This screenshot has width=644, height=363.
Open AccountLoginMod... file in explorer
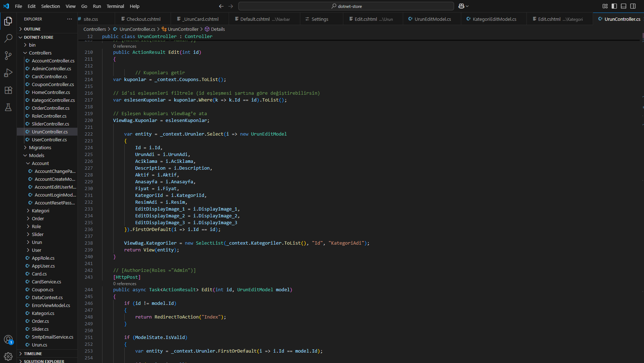click(47, 195)
